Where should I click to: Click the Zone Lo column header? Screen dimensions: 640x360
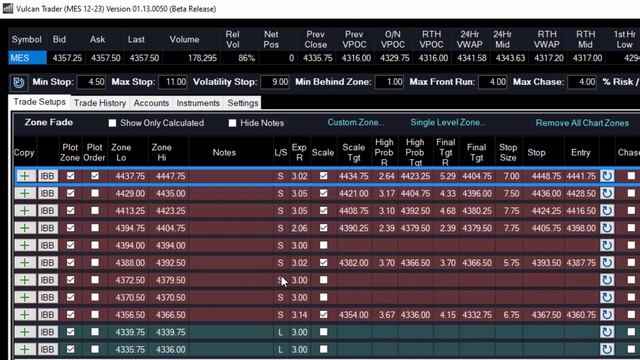[121, 152]
